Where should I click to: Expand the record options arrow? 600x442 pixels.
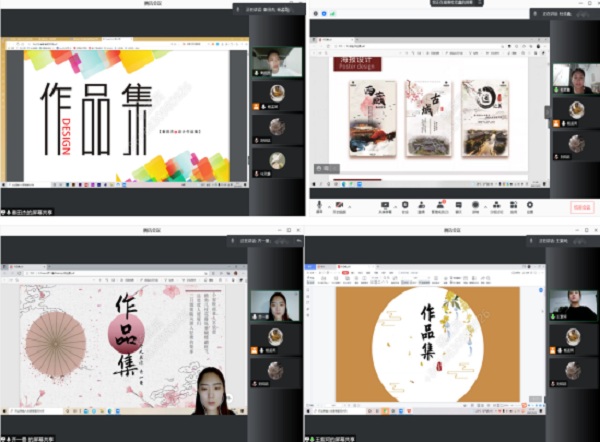tap(485, 207)
